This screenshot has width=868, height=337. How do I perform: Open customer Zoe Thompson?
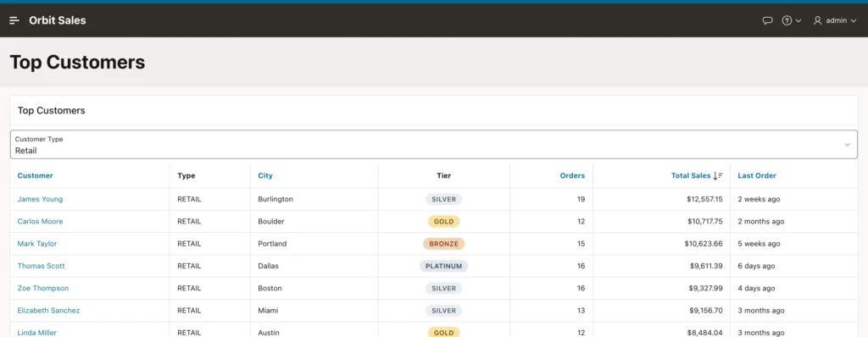coord(43,288)
